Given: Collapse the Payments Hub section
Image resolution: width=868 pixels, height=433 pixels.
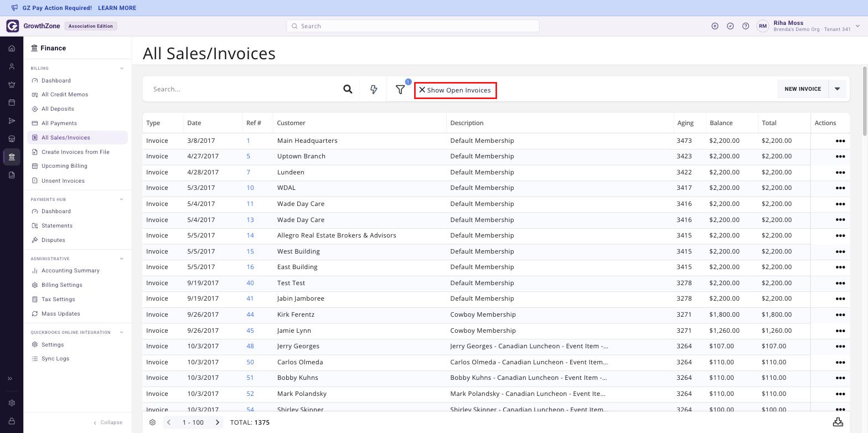Looking at the screenshot, I should [122, 199].
